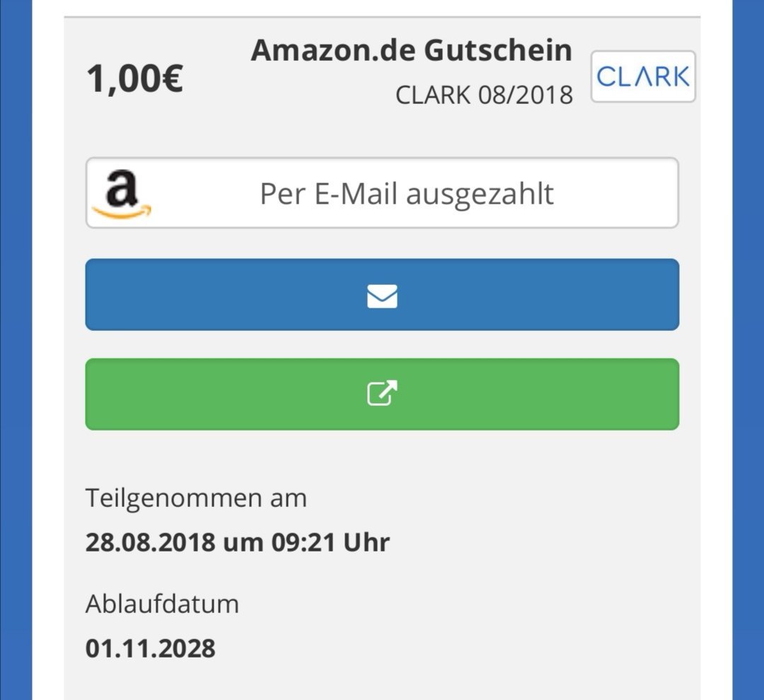Click the external link arrow icon
Image resolution: width=764 pixels, height=700 pixels.
point(382,392)
